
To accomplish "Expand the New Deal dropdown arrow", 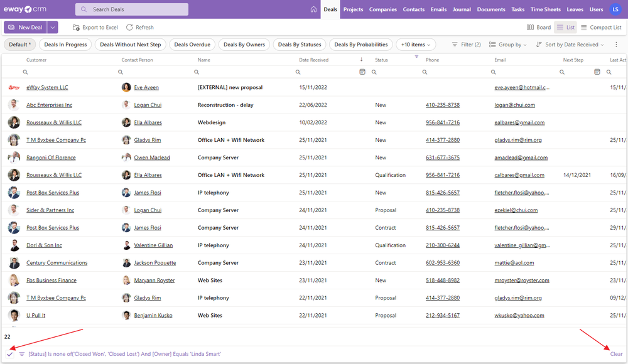I will [53, 27].
